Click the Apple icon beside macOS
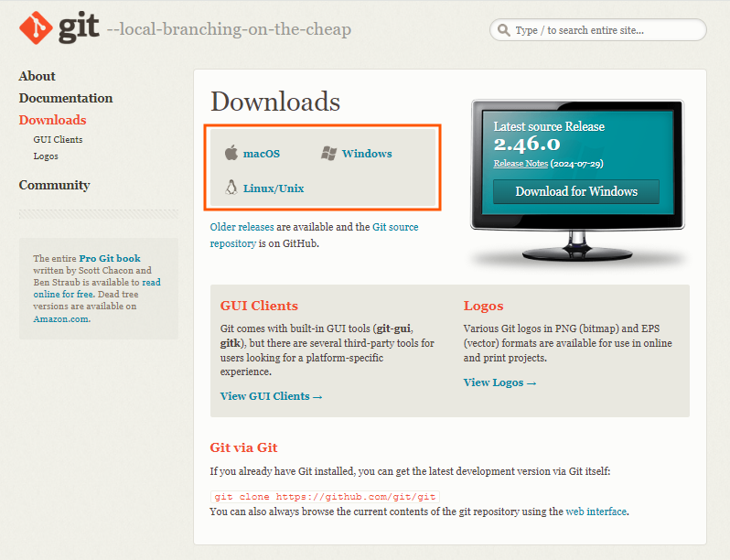 (x=231, y=153)
